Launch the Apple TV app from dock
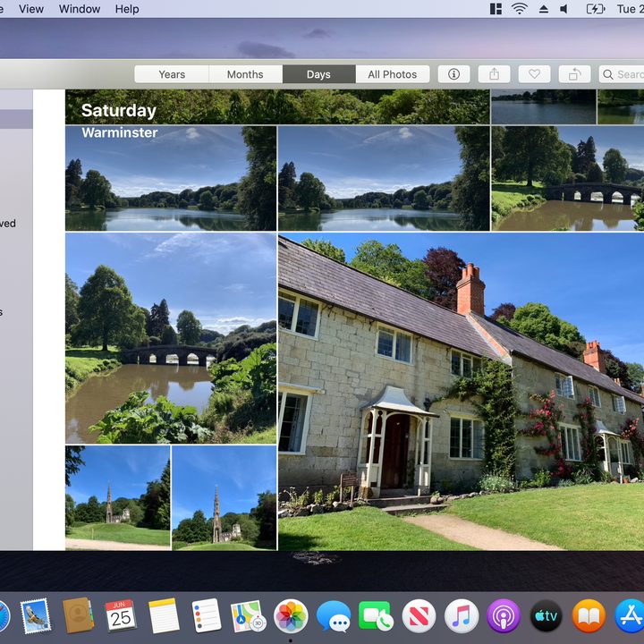The image size is (644, 644). click(547, 616)
